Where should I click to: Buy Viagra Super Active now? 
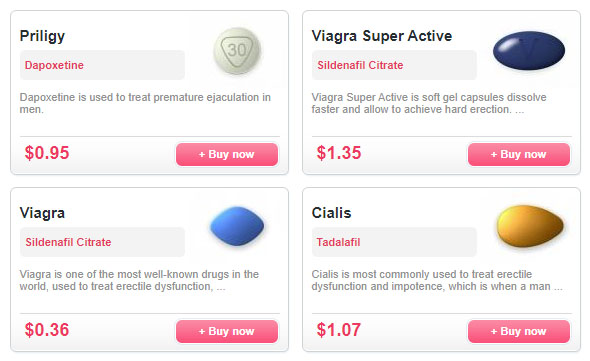[519, 154]
